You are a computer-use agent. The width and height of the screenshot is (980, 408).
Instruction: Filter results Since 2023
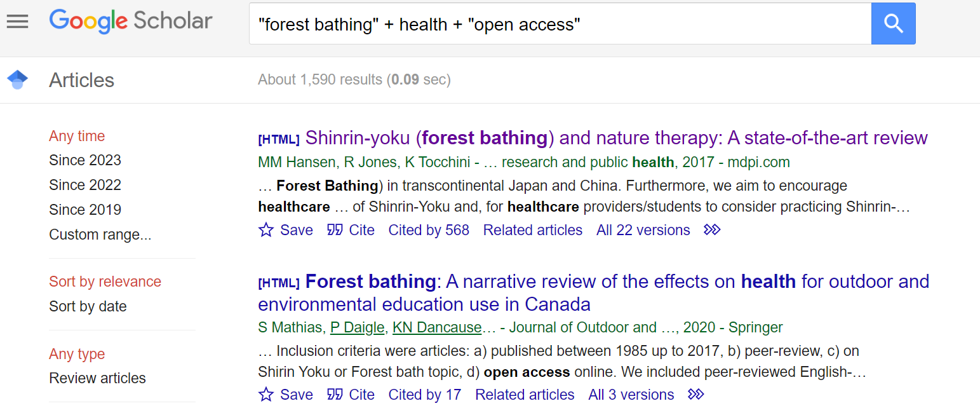85,160
